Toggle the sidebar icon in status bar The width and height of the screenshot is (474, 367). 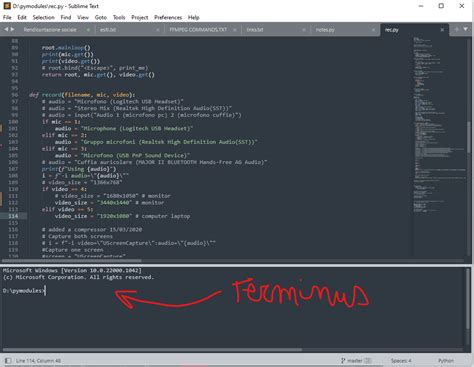coord(8,361)
